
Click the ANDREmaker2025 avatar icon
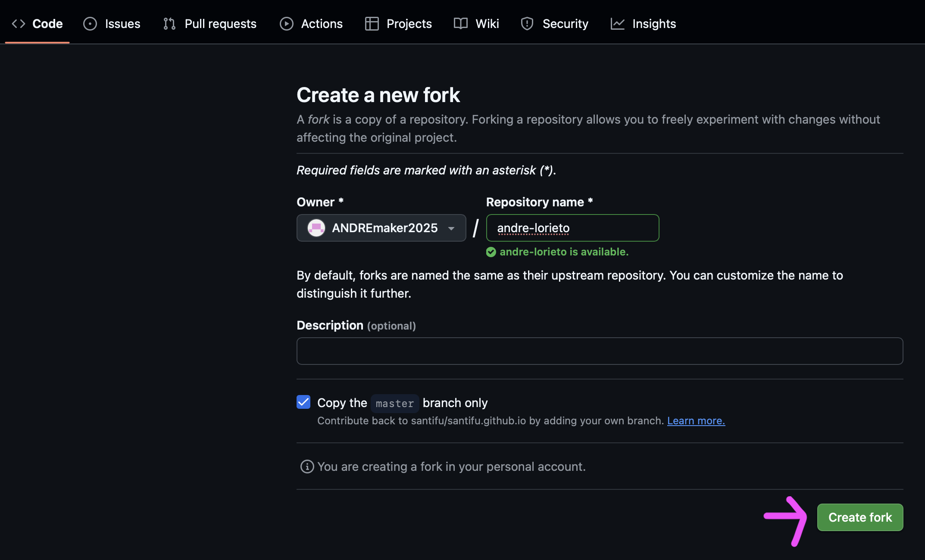316,228
